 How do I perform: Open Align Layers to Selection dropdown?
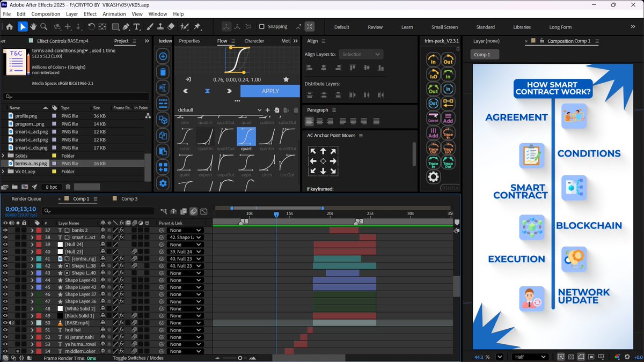(361, 54)
